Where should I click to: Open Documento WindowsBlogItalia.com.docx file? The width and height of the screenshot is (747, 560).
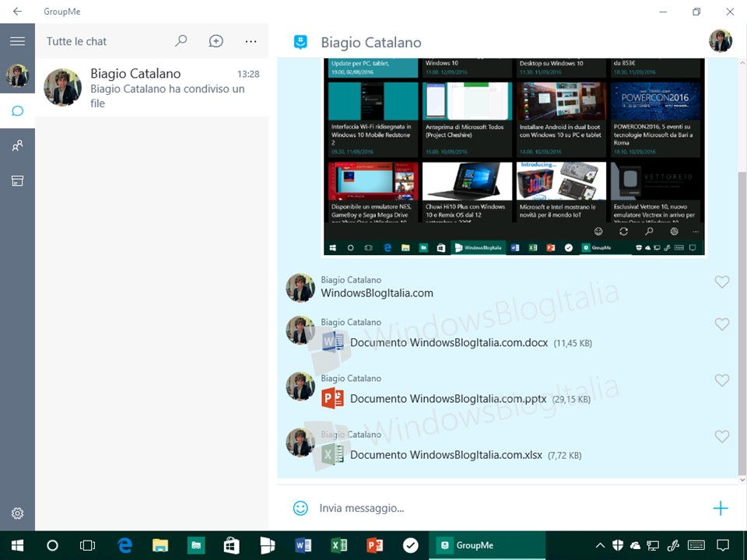[449, 343]
